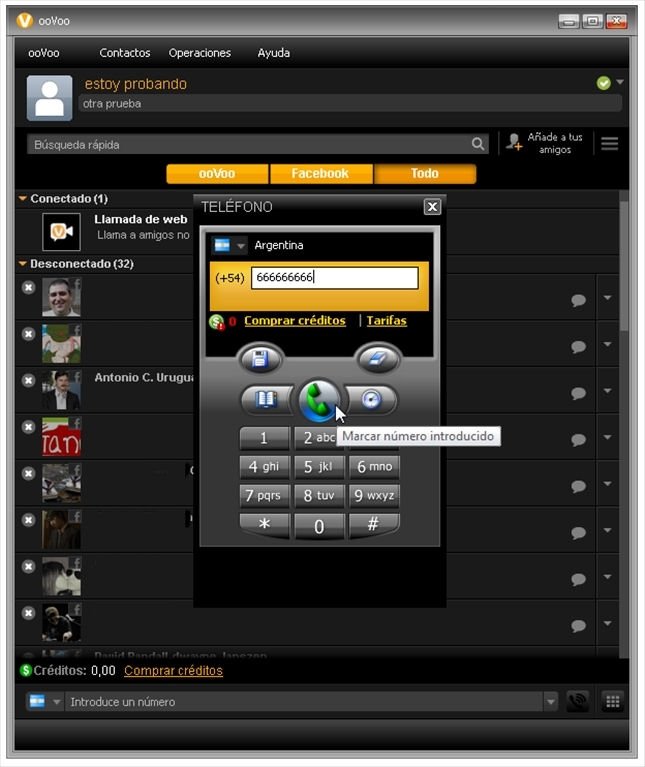Open the phone book icon in dialer
The height and width of the screenshot is (767, 645).
(x=267, y=400)
